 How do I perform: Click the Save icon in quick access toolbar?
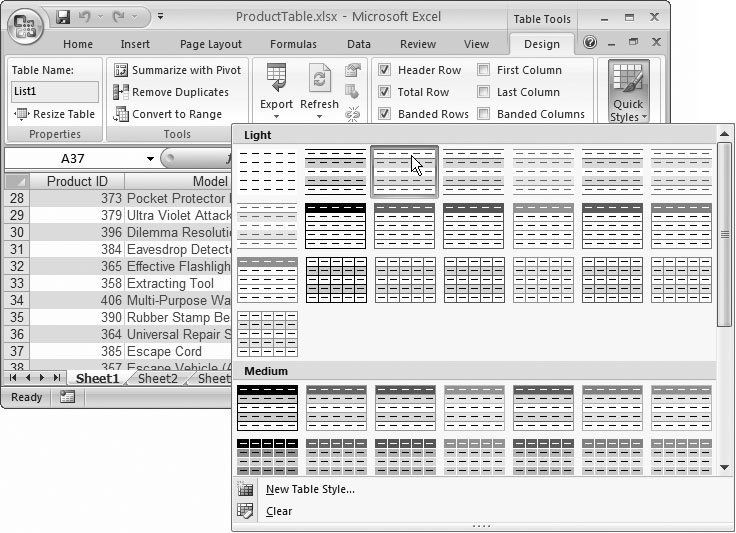point(63,17)
